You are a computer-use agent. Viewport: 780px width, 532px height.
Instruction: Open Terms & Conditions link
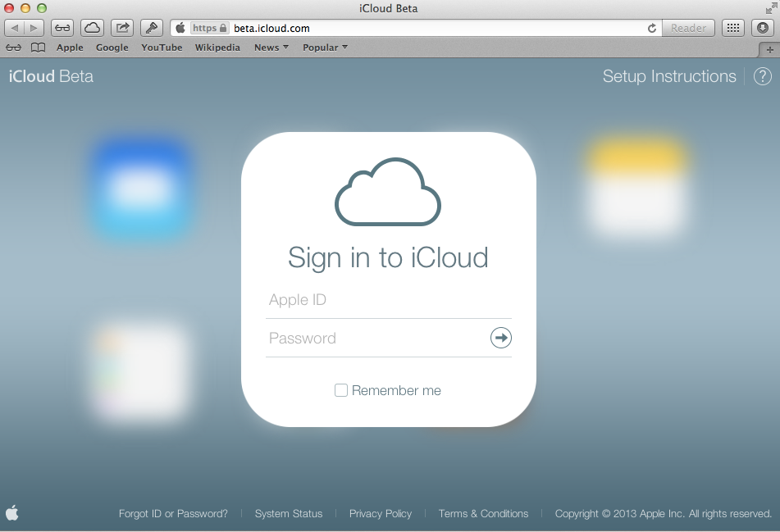click(x=483, y=514)
